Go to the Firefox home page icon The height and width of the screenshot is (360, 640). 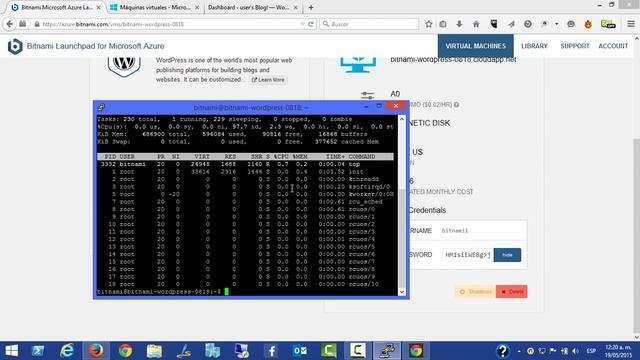click(476, 24)
